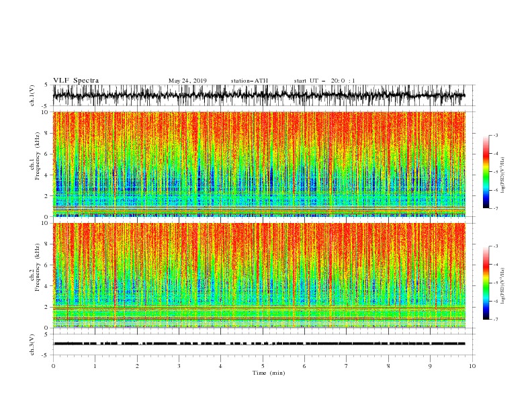Viewport: 532px width, 411px height.
Task: Click the ch.1 spectrogram color scale bar
Action: [486, 172]
